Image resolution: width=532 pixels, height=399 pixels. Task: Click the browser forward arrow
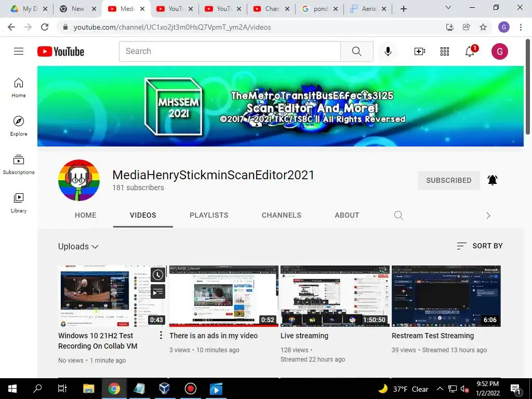(28, 27)
